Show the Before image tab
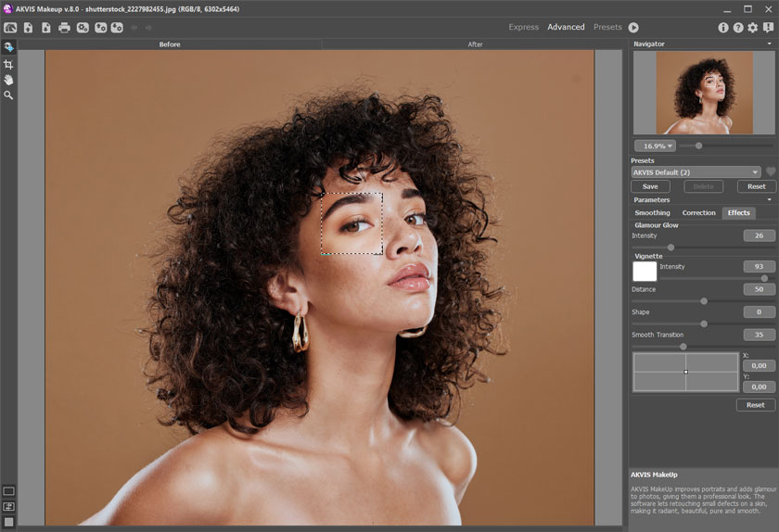779x532 pixels. pos(170,44)
